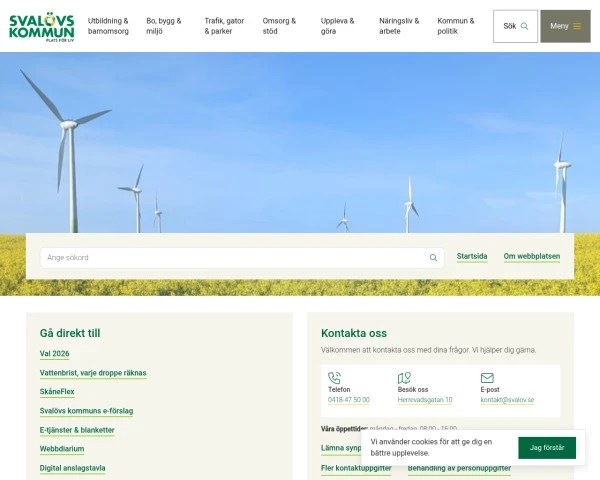Click the magnifier icon in Sök button
This screenshot has width=600, height=480.
pos(525,26)
